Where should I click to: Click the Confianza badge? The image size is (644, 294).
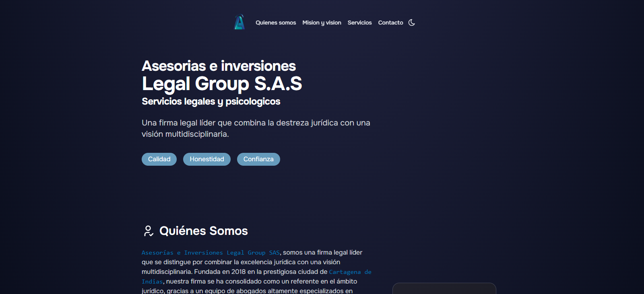[258, 159]
